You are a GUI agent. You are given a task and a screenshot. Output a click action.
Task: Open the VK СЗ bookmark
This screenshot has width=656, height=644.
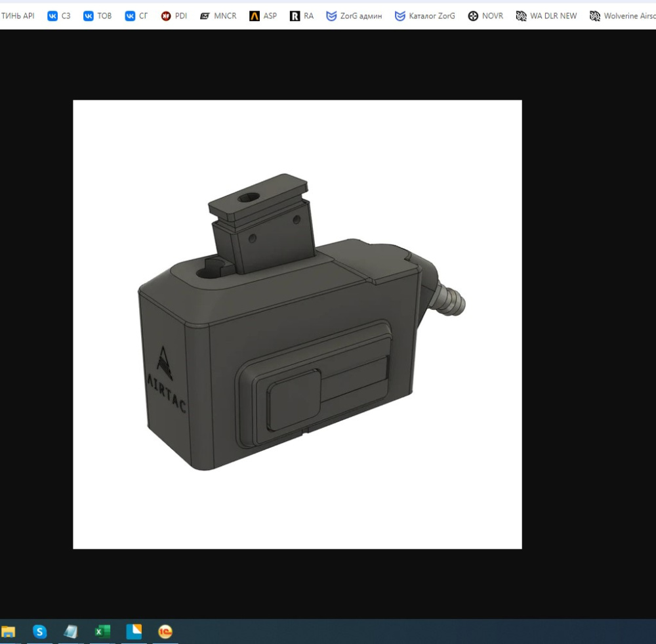coord(59,16)
